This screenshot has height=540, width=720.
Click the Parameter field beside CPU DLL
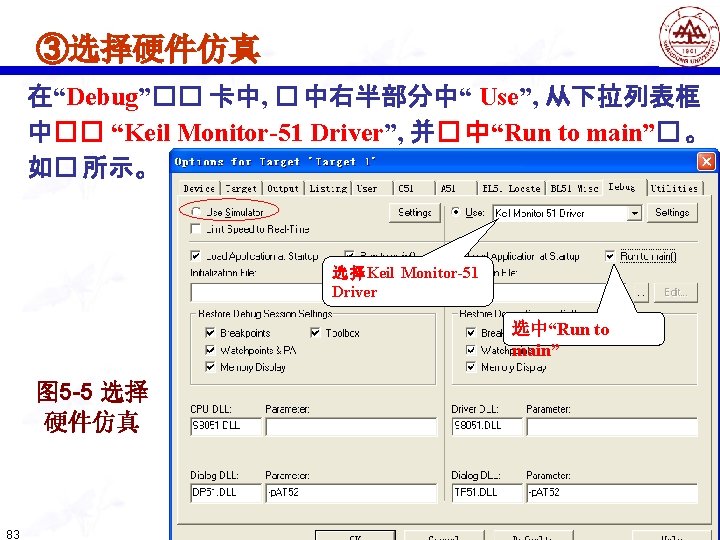(351, 426)
